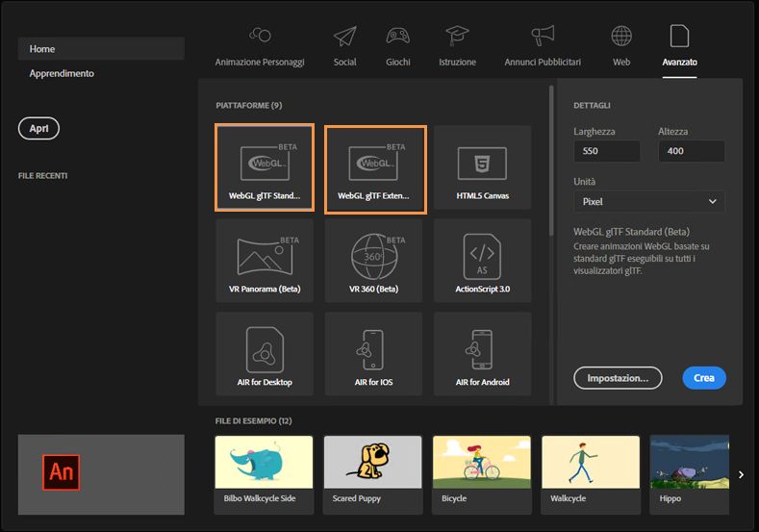
Task: Click the WebGL glTF Standard (Beta) description title
Action: point(631,232)
